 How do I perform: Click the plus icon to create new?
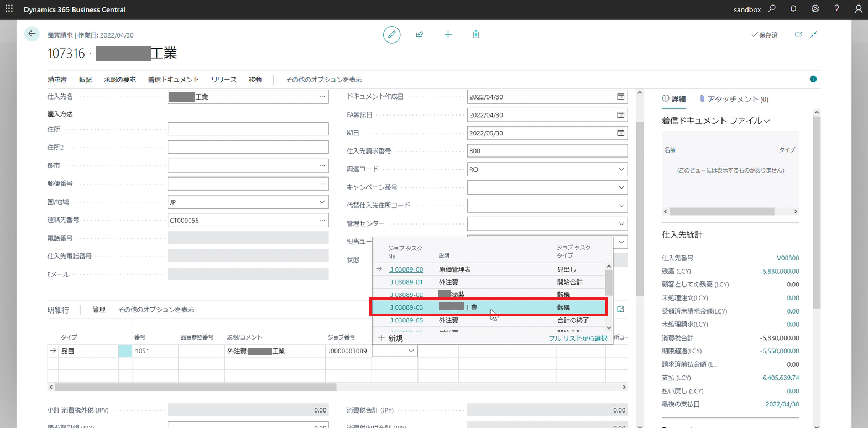pos(448,34)
